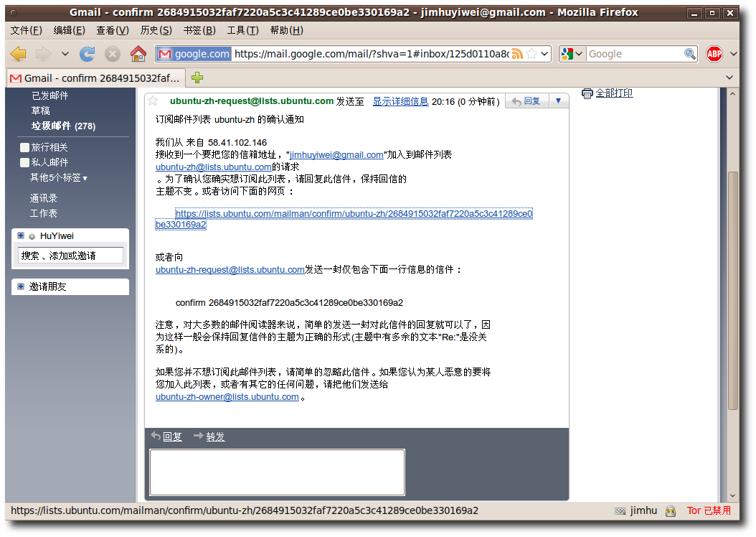Open the list all tabs dropdown

tap(729, 78)
